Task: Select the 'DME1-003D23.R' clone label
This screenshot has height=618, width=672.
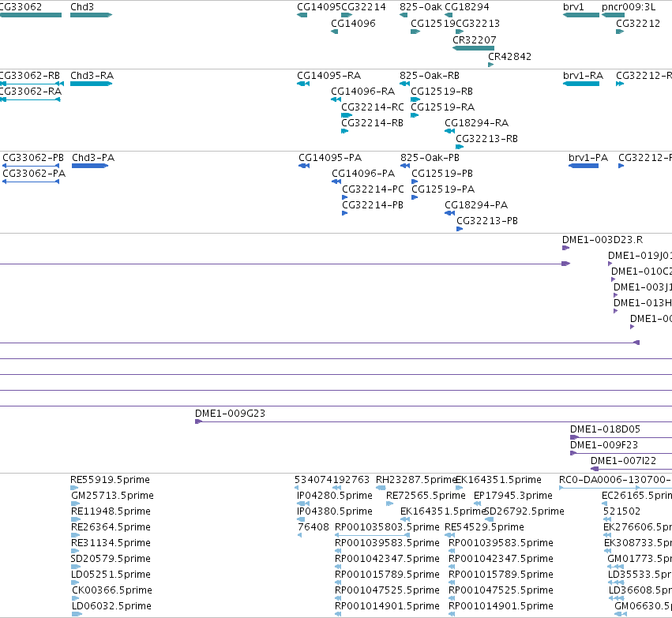Action: (x=603, y=240)
